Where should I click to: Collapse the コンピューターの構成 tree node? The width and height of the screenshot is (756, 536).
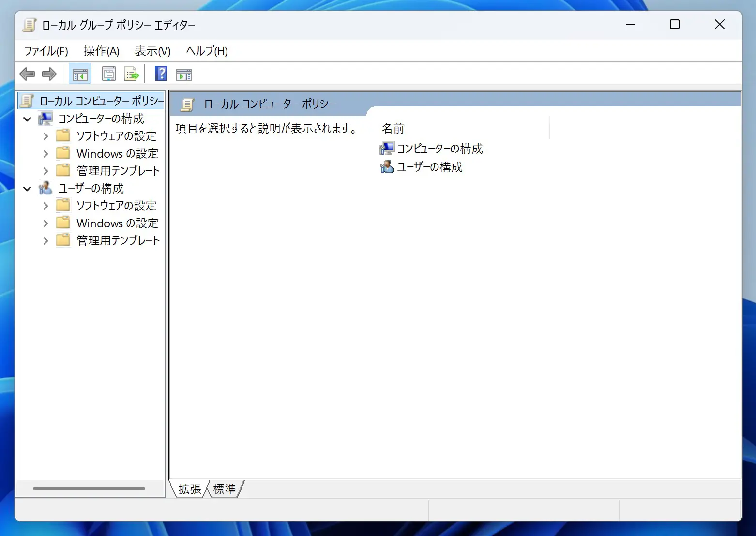click(x=28, y=119)
